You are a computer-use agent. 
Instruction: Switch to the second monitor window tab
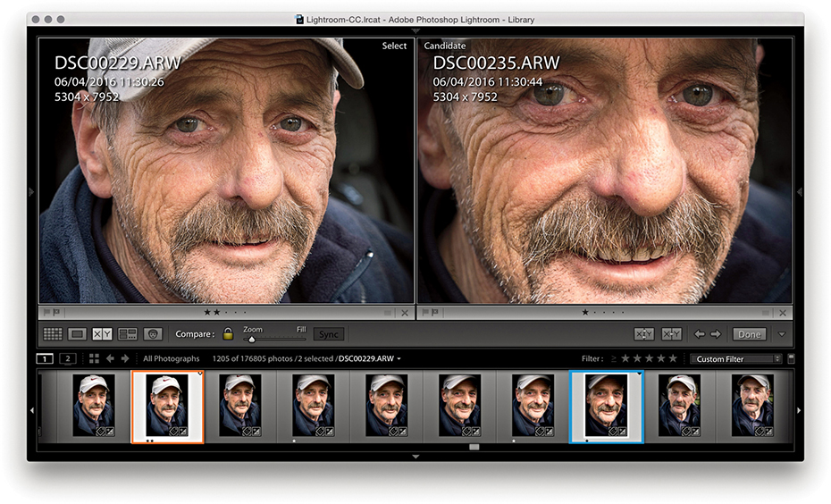(67, 358)
